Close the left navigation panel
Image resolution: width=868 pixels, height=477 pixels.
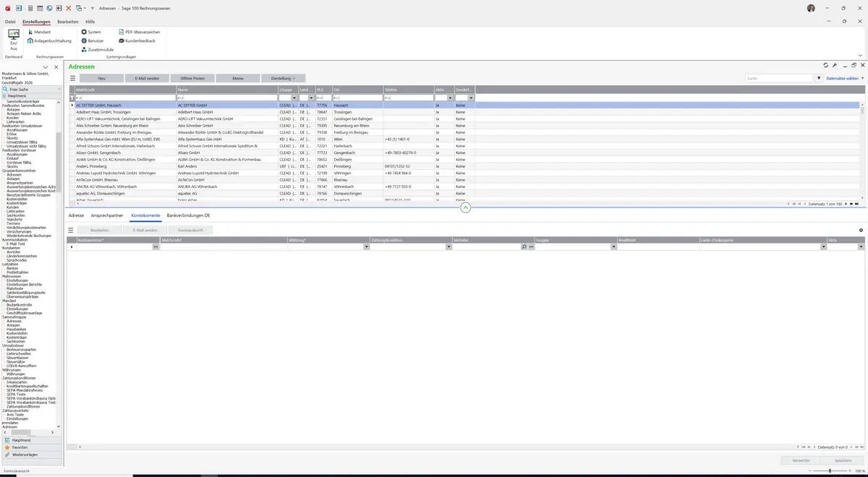tap(56, 67)
